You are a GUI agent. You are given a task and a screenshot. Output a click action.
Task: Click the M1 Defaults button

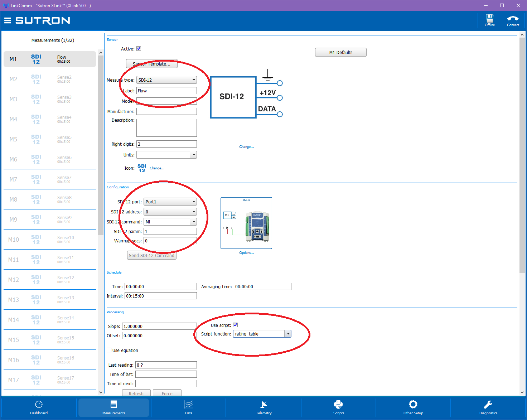tap(341, 52)
